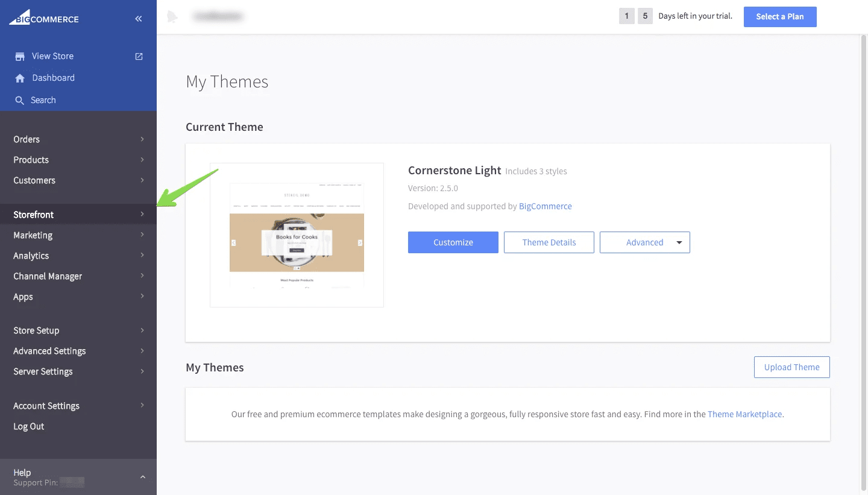This screenshot has height=495, width=868.
Task: Click the Upload Theme button
Action: 791,367
